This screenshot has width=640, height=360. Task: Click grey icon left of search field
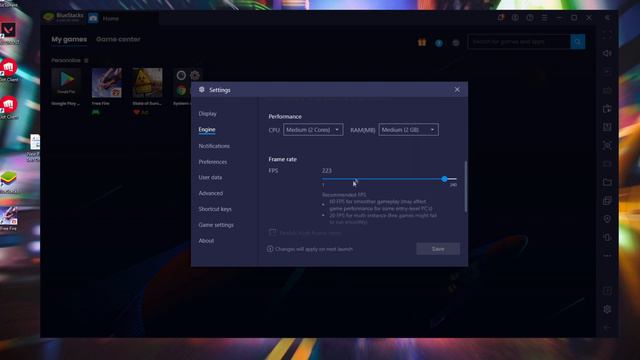456,43
